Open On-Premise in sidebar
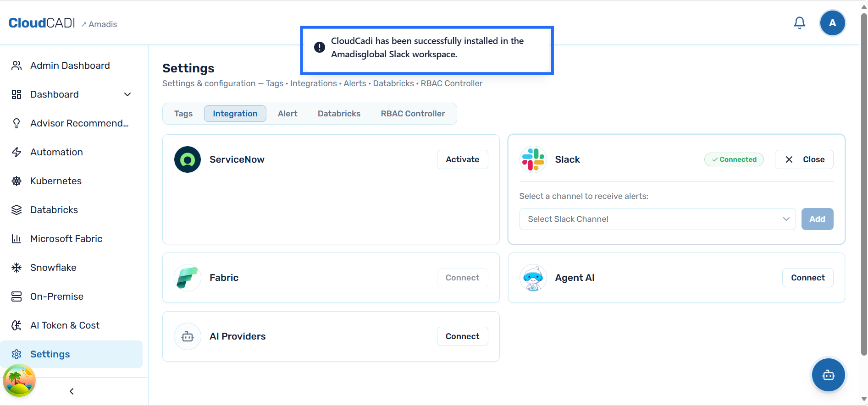Screen dimensions: 868x406 pos(72,296)
